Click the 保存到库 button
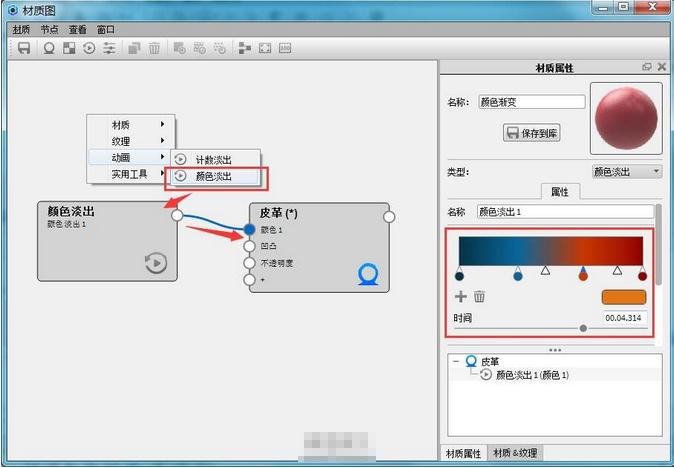The width and height of the screenshot is (674, 468). click(531, 132)
